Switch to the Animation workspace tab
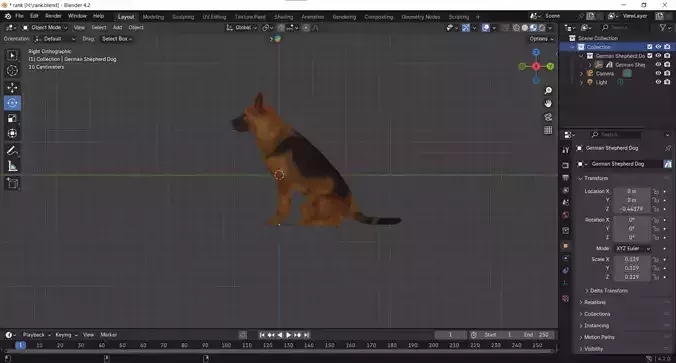This screenshot has height=363, width=676. click(313, 17)
